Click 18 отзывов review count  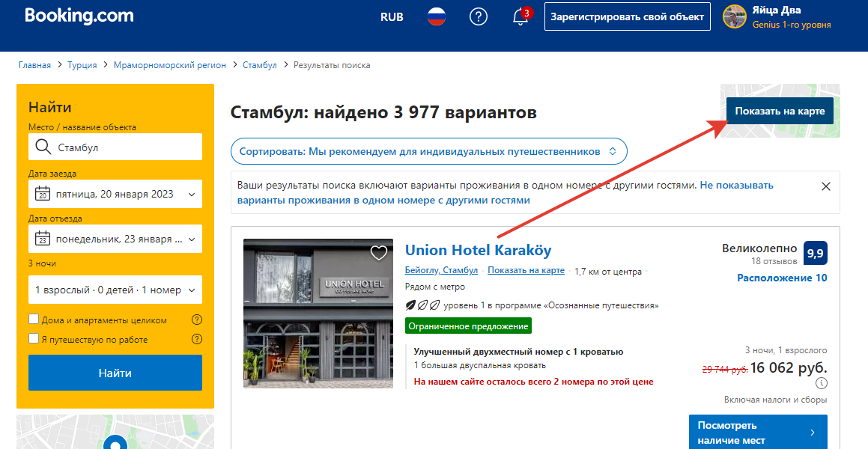coord(774,261)
